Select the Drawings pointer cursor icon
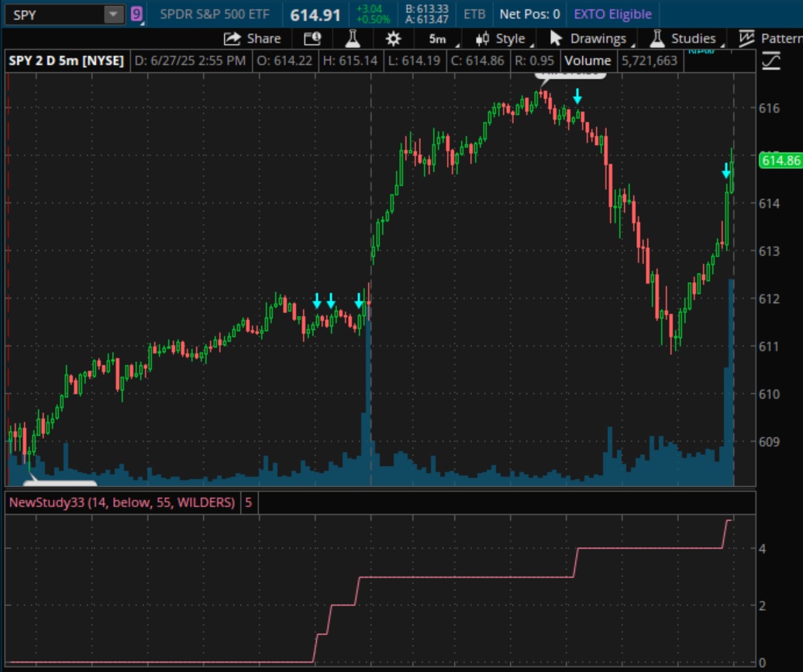 pos(555,39)
